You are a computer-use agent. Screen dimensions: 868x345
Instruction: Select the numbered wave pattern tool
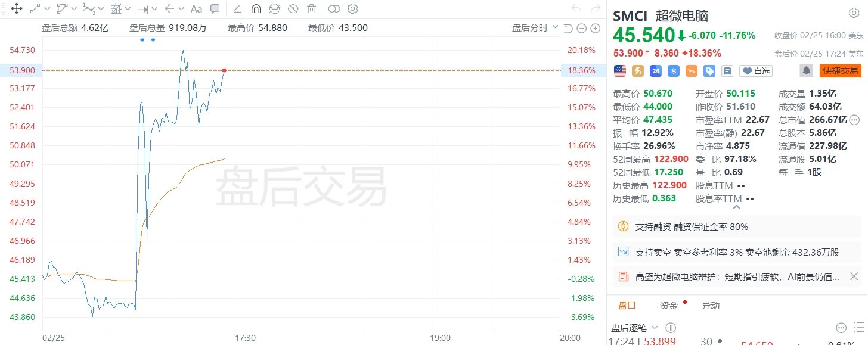pos(88,9)
